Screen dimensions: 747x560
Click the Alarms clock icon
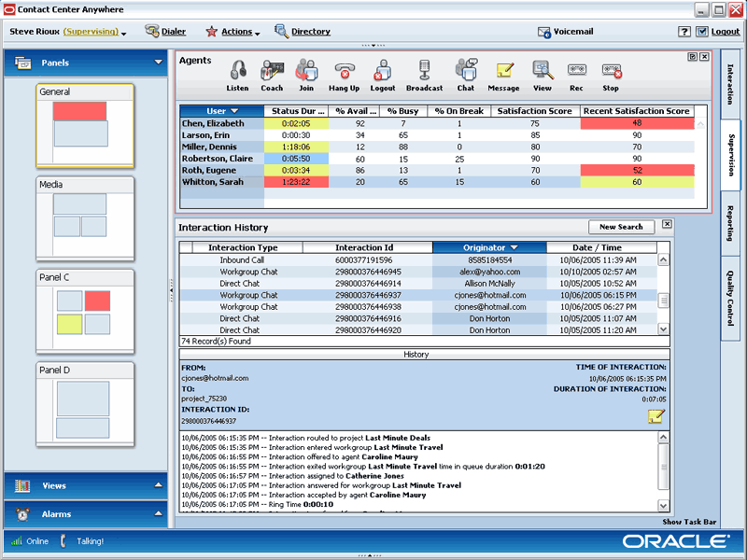click(x=22, y=514)
